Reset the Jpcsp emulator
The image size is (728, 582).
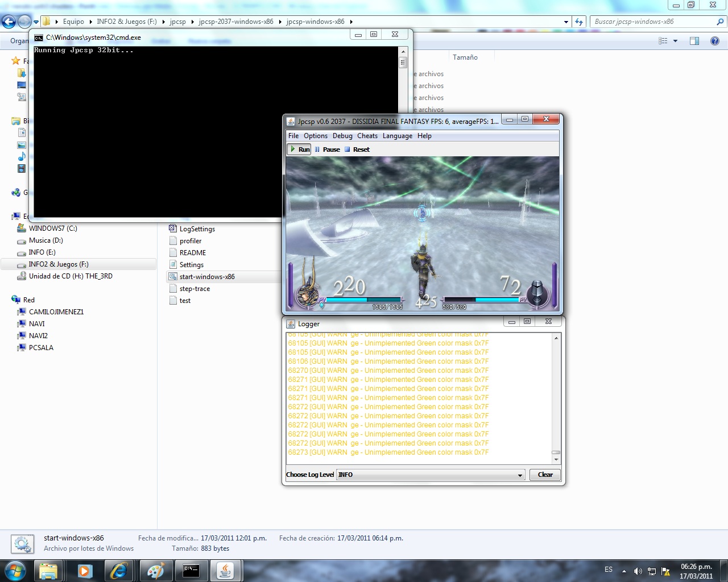[x=357, y=149]
